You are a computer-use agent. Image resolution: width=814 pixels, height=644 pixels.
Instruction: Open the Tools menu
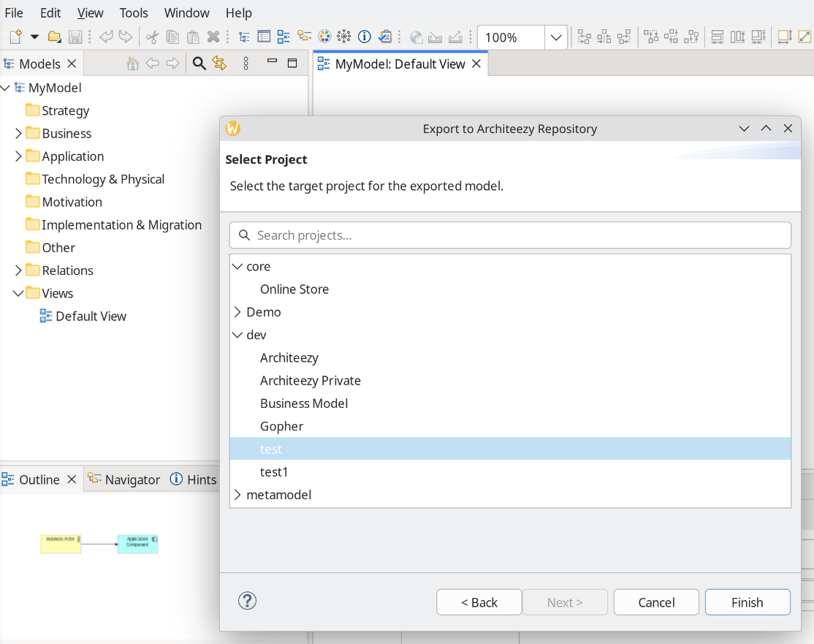[134, 13]
